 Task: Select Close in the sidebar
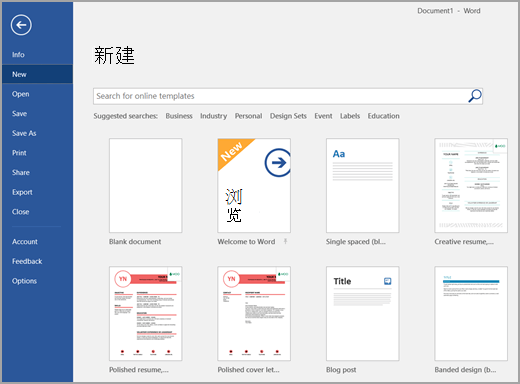point(20,212)
